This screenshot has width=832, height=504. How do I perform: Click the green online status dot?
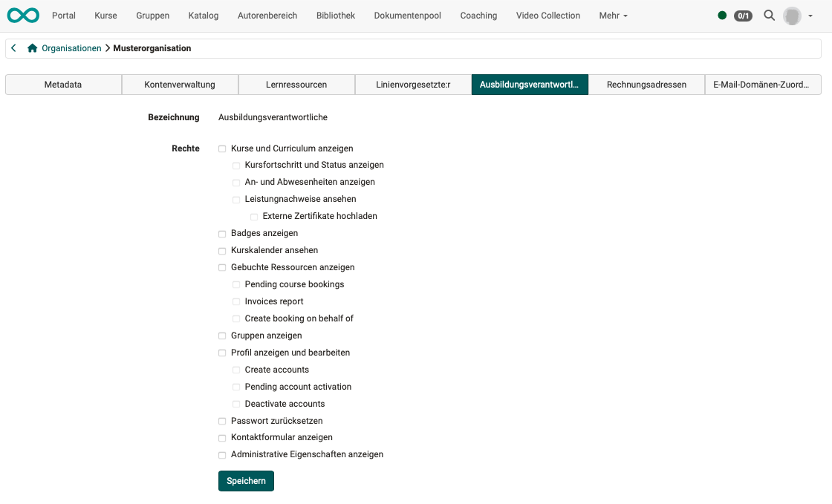pos(721,14)
